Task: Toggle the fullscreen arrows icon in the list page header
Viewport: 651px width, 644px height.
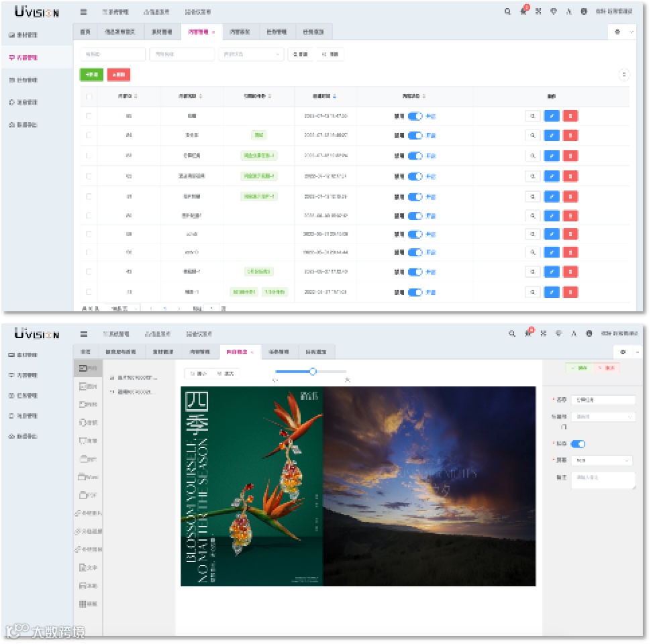Action: pyautogui.click(x=538, y=11)
